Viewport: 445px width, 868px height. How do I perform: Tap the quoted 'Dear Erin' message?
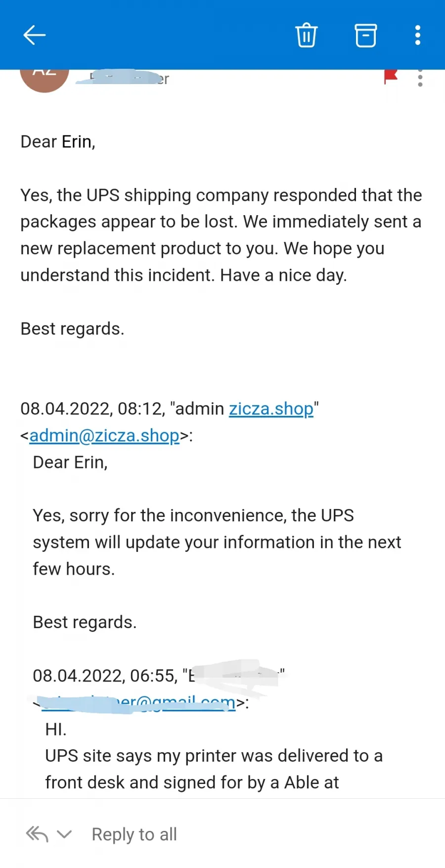click(70, 462)
